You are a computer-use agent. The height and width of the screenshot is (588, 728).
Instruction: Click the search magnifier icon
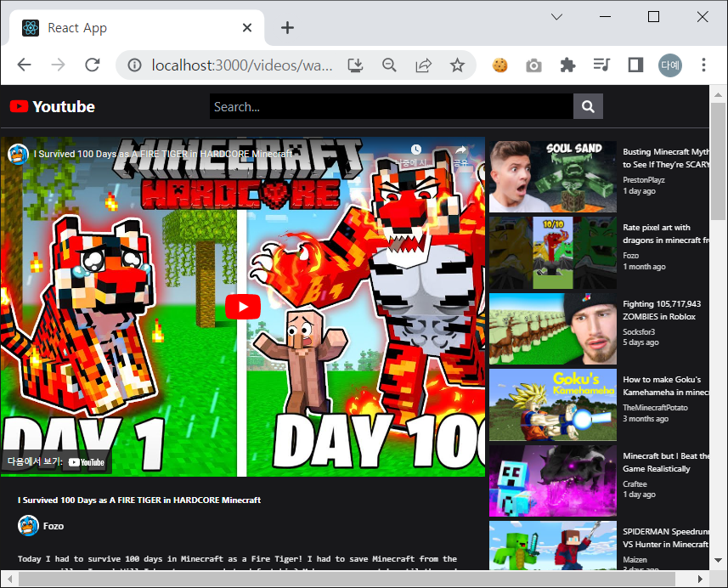(588, 106)
